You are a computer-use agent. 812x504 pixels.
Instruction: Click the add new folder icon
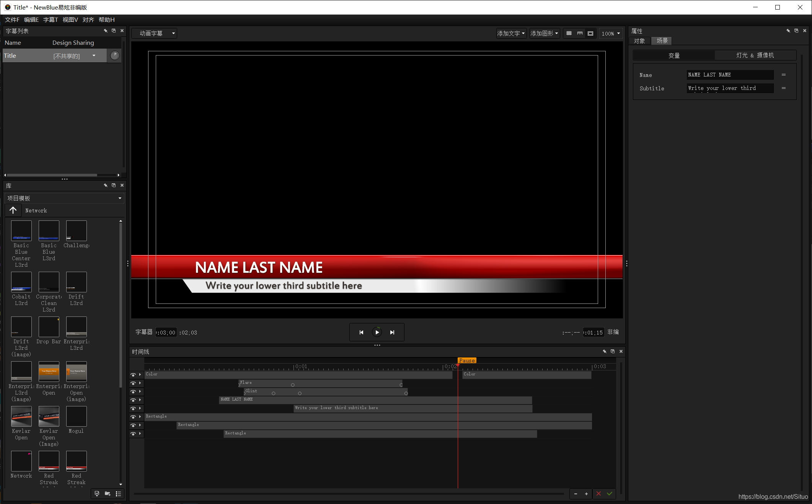(x=108, y=494)
